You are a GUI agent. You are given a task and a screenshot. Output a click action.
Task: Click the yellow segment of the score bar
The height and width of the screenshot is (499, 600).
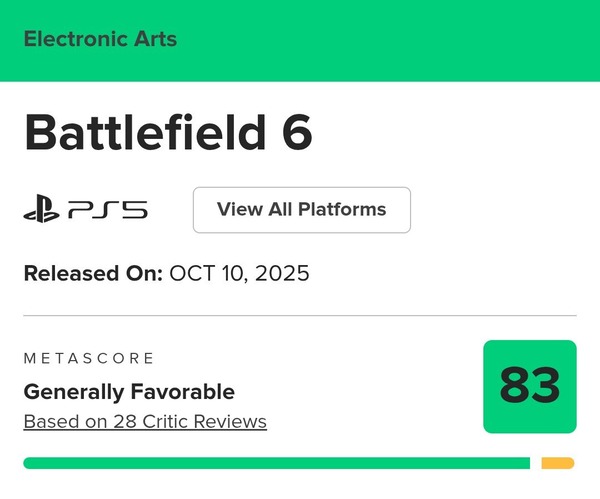point(557,463)
